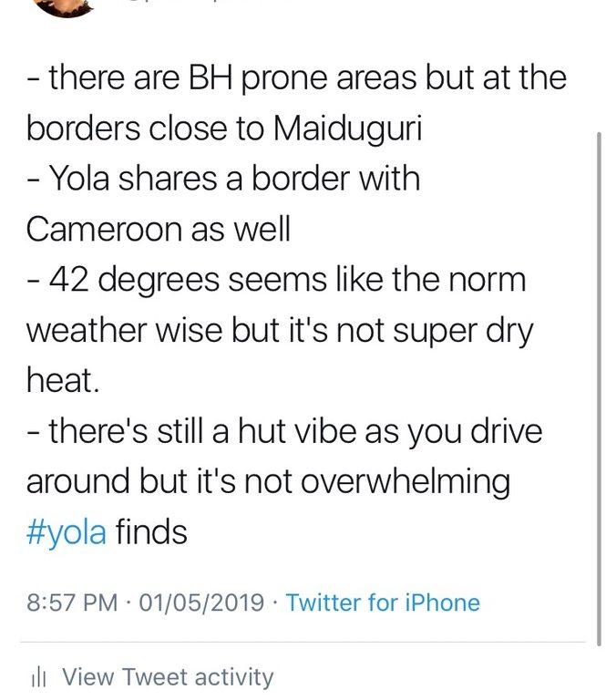
Task: Click the line mentioning BH prone areas
Action: point(296,77)
